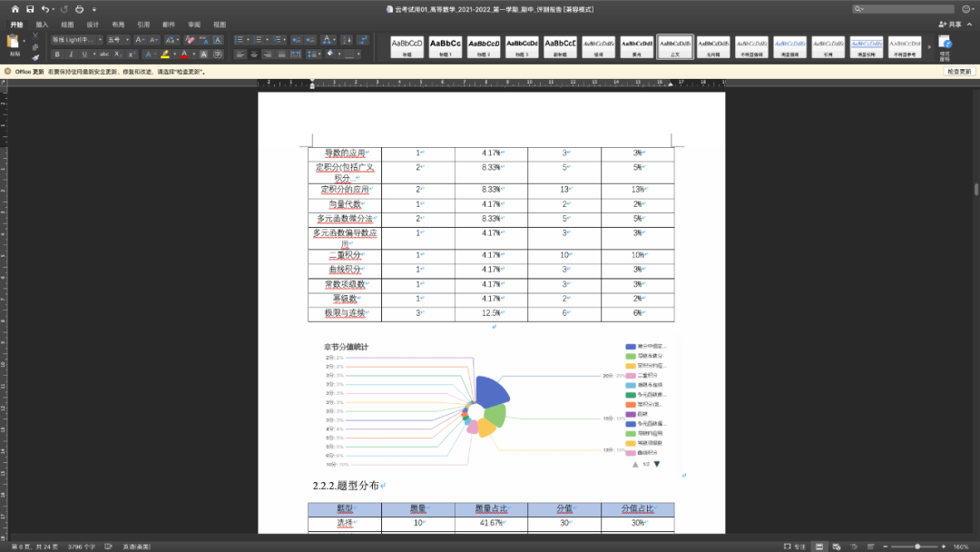Open the font name dropdown
The width and height of the screenshot is (980, 552).
click(x=77, y=40)
